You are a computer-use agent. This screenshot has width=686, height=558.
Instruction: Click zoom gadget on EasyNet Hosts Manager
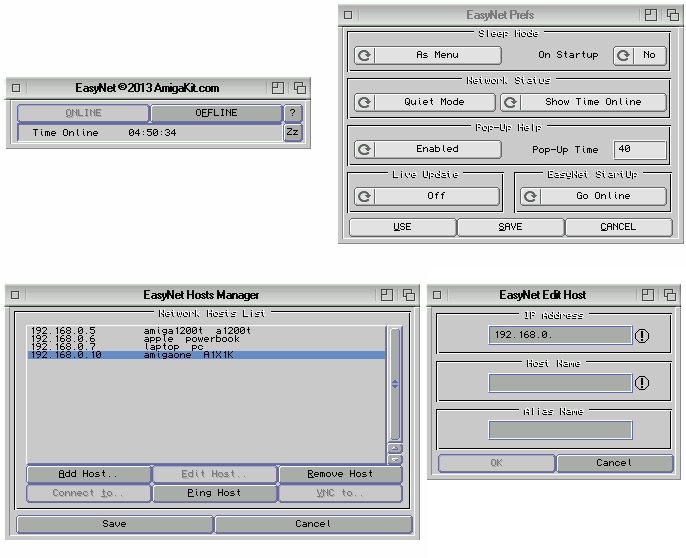386,295
